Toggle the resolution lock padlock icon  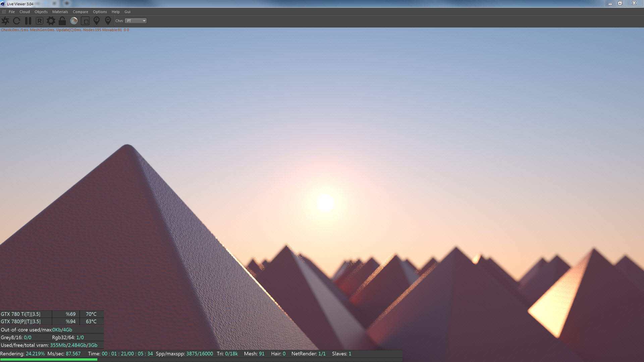pyautogui.click(x=62, y=21)
